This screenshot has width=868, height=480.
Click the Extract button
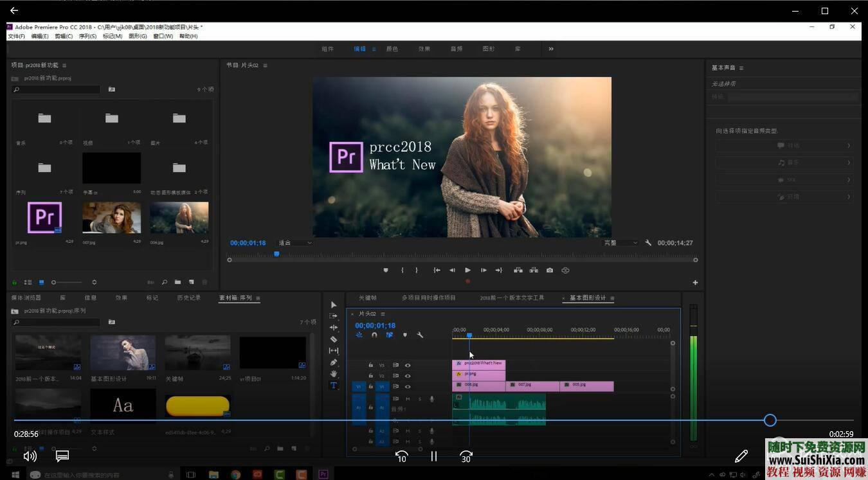tap(534, 271)
